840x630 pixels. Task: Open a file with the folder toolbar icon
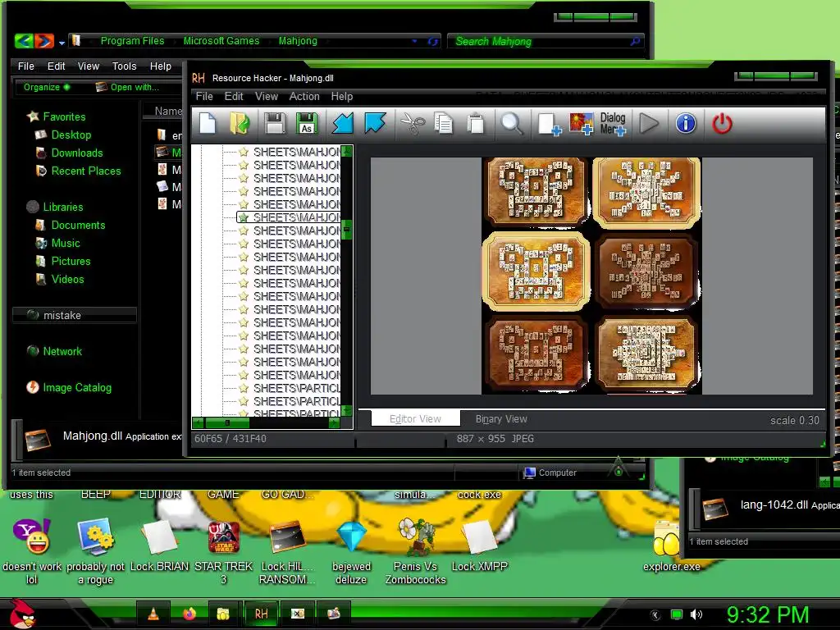(240, 124)
